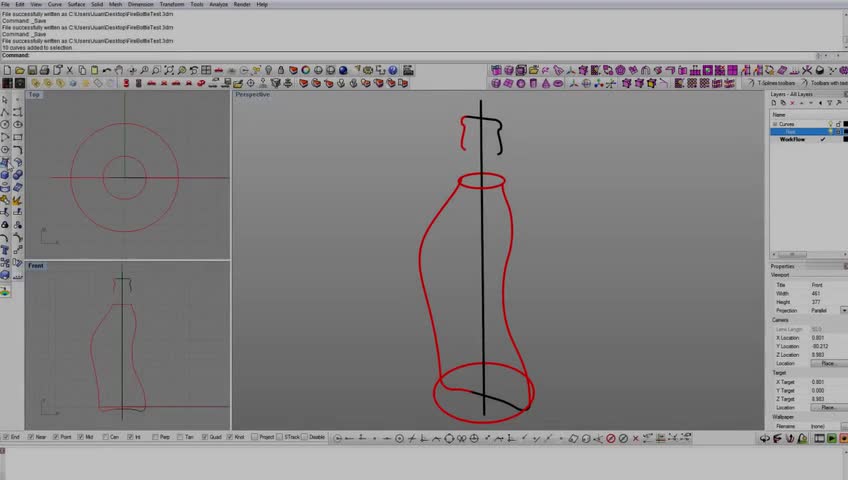The image size is (848, 480).
Task: Click the Target Location Place button
Action: 828,408
